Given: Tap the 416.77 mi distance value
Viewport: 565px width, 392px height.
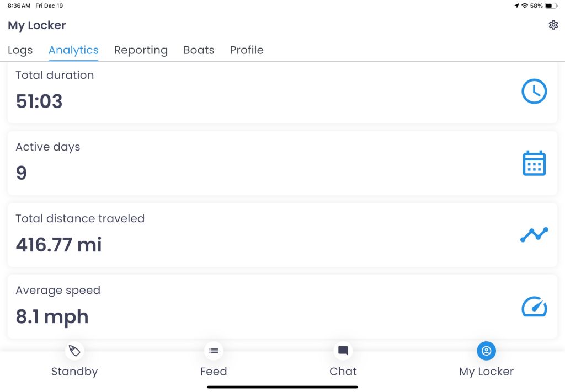Looking at the screenshot, I should 58,245.
